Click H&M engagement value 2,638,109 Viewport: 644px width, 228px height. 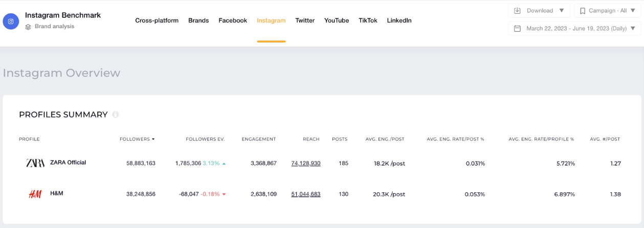click(x=263, y=194)
